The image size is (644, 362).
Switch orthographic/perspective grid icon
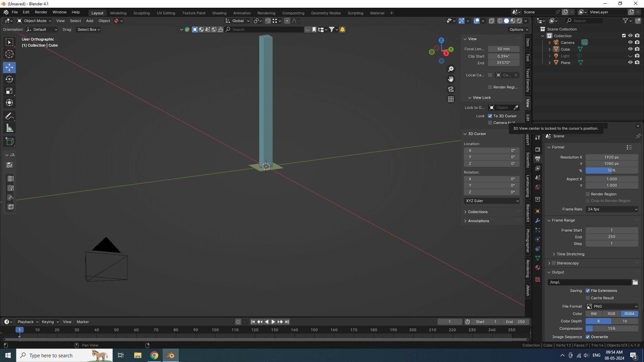(451, 99)
